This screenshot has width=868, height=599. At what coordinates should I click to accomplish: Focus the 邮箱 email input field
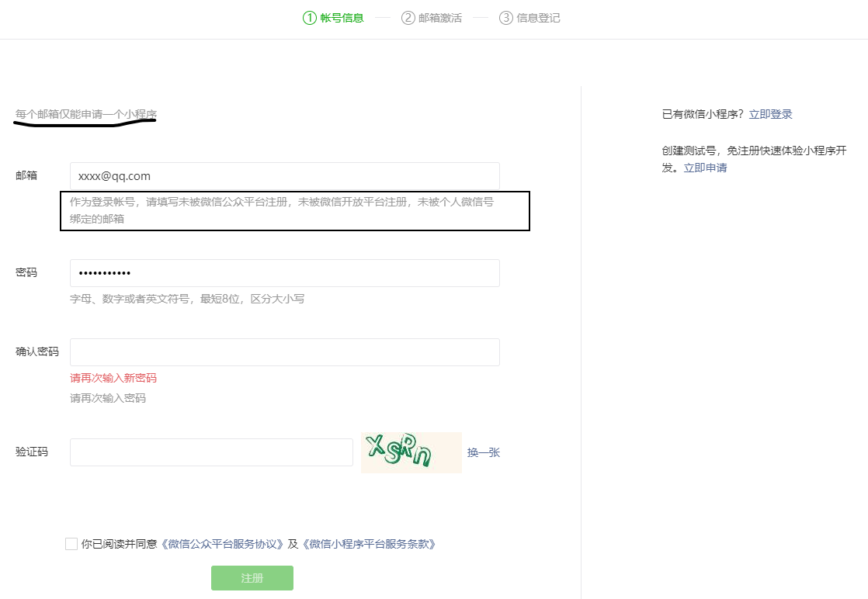(x=284, y=176)
